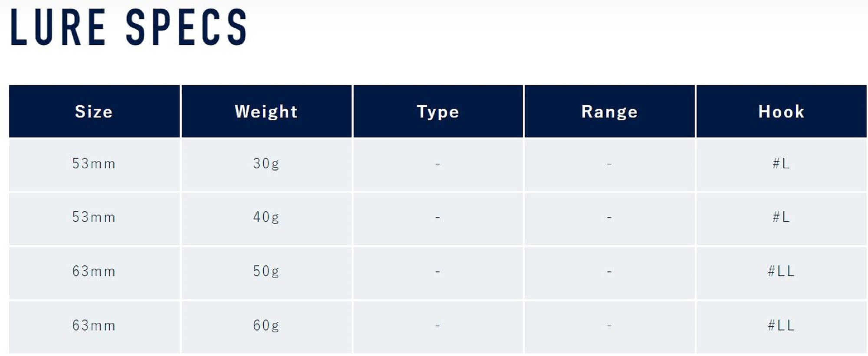Click the #L hook in the 30g row
This screenshot has width=868, height=356.
[781, 163]
